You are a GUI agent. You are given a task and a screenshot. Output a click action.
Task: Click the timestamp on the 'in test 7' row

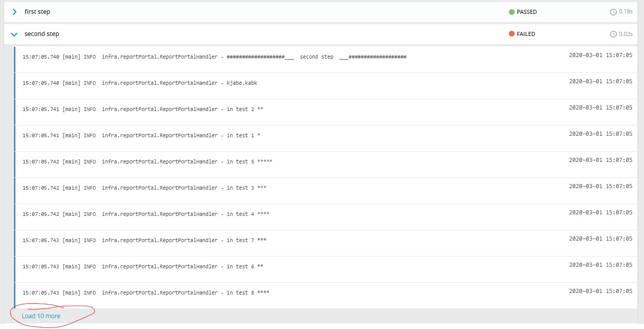(x=600, y=239)
